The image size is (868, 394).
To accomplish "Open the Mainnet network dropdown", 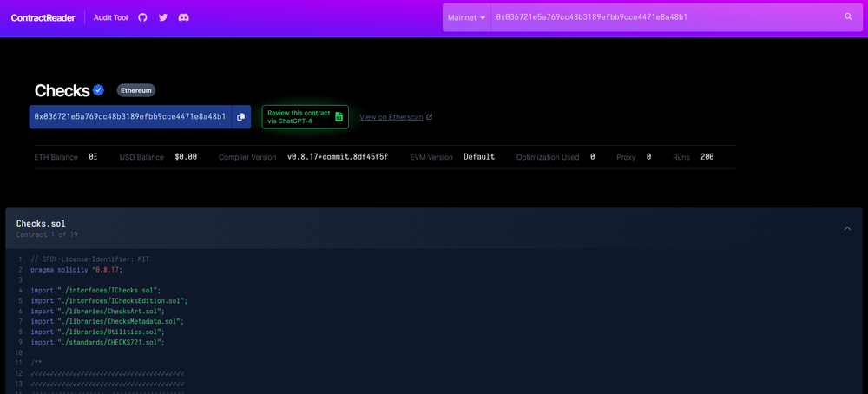I will [466, 17].
